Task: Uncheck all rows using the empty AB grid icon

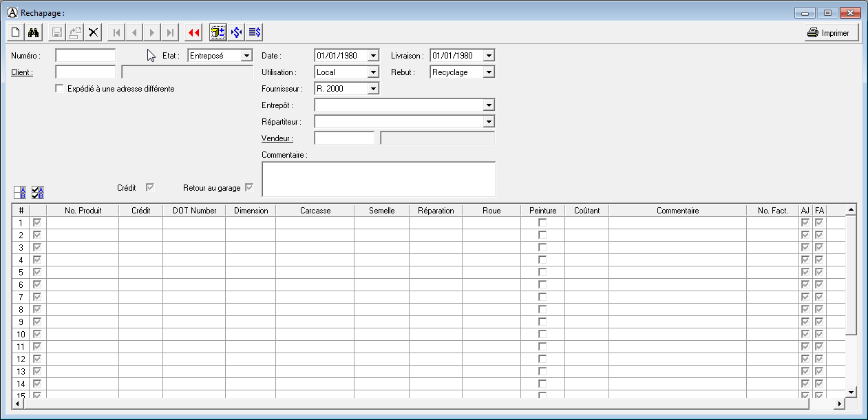Action: pyautogui.click(x=20, y=192)
